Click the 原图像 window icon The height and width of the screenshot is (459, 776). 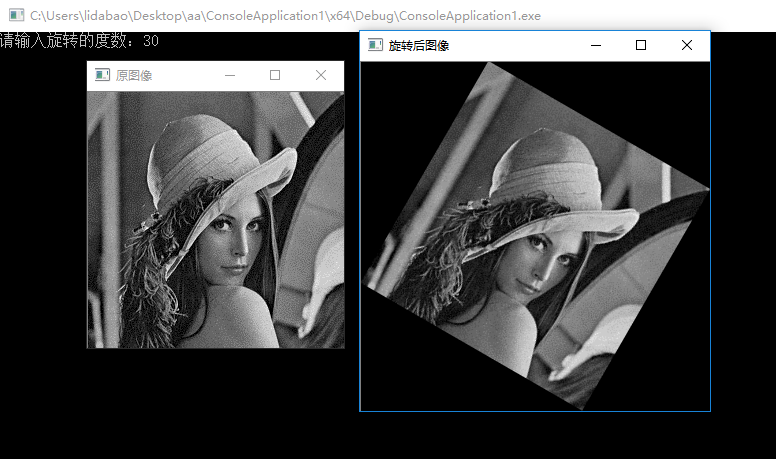102,75
